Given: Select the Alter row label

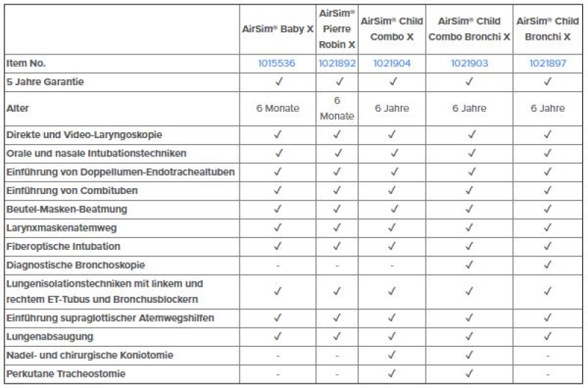Looking at the screenshot, I should pyautogui.click(x=17, y=108).
